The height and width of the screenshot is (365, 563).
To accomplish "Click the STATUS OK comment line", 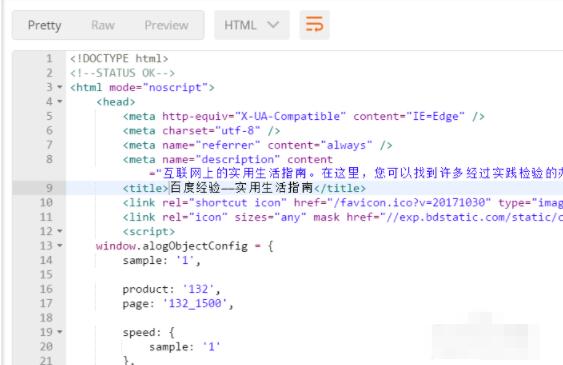I will pyautogui.click(x=122, y=73).
